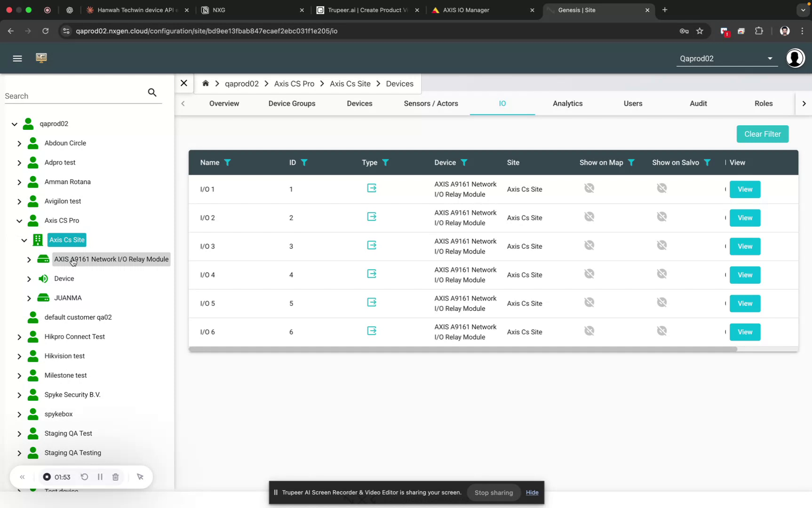Image resolution: width=812 pixels, height=508 pixels.
Task: Click the Search input field in the sidebar
Action: (71, 95)
